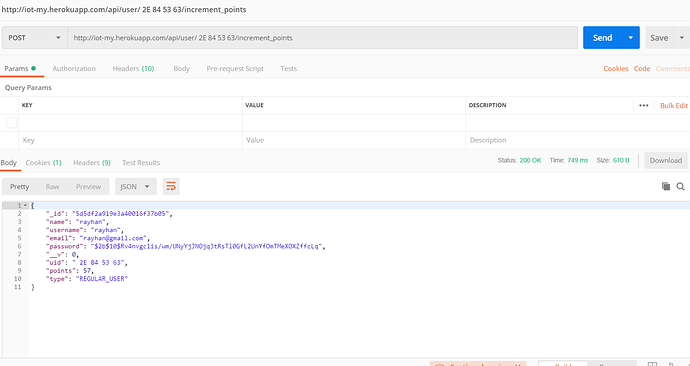Click the KEY column header

(x=27, y=106)
